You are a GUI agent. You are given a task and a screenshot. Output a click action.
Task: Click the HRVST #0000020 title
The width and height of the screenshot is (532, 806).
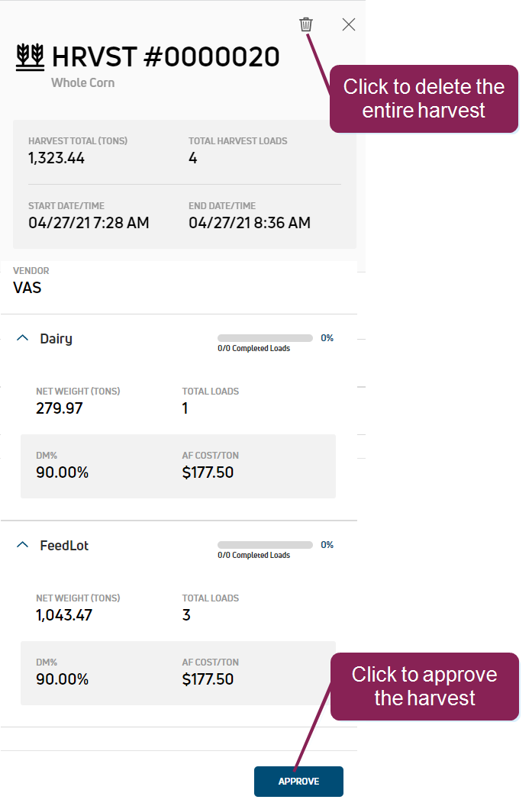166,56
